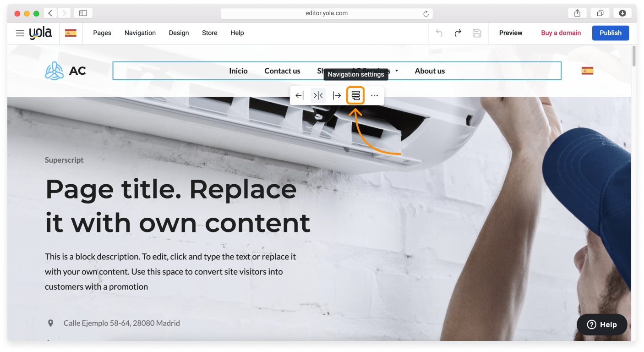Open the Store menu
The height and width of the screenshot is (352, 644).
pyautogui.click(x=209, y=33)
